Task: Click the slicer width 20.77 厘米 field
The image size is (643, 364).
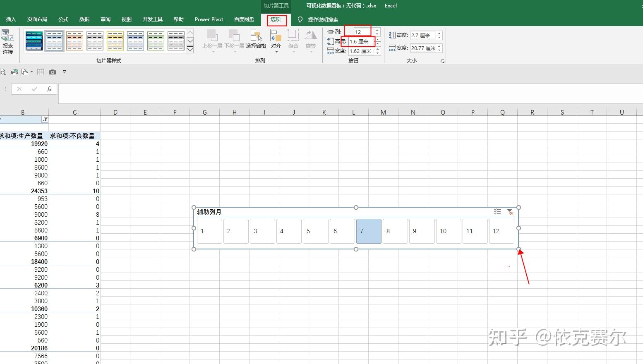Action: pyautogui.click(x=423, y=48)
